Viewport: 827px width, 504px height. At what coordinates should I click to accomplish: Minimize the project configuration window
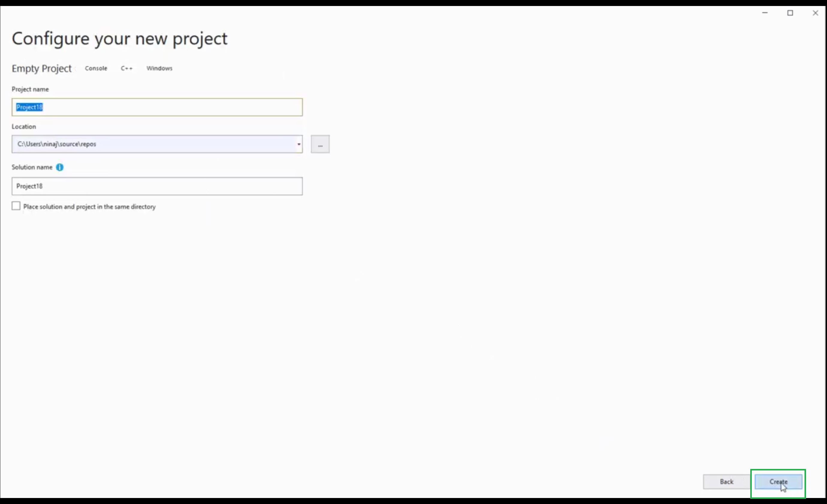click(x=765, y=13)
